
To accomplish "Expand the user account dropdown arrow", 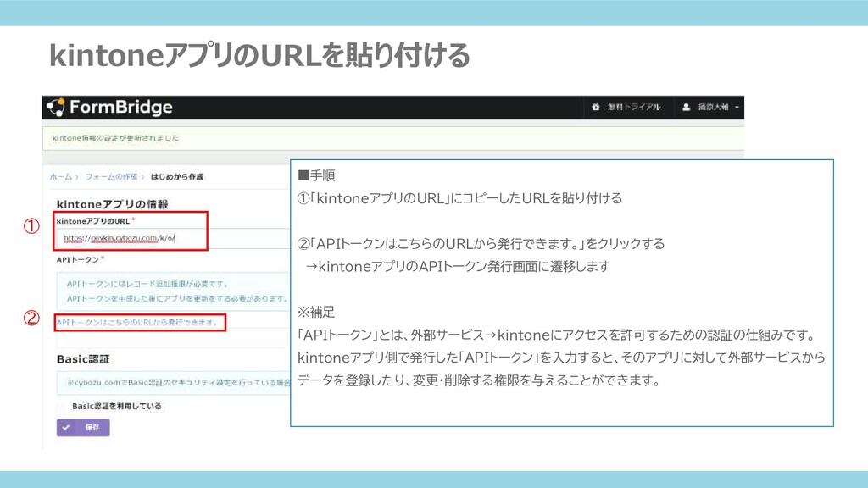I will pos(737,108).
